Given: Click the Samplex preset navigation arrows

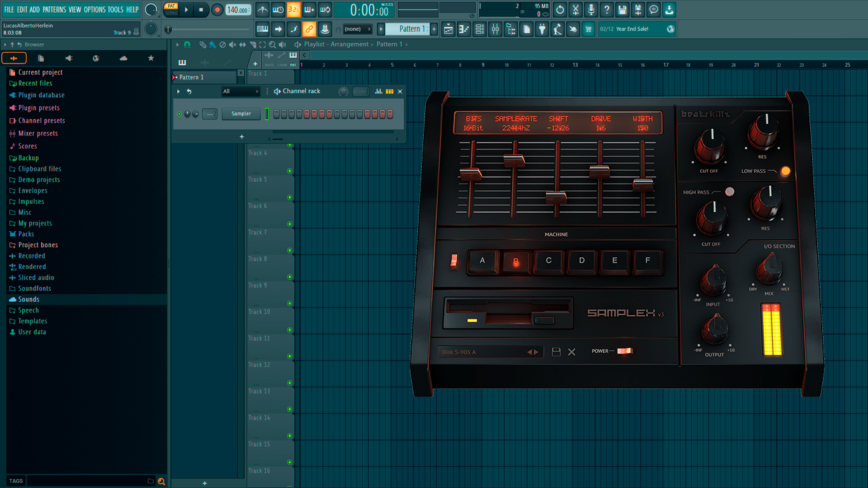Looking at the screenshot, I should (x=532, y=352).
